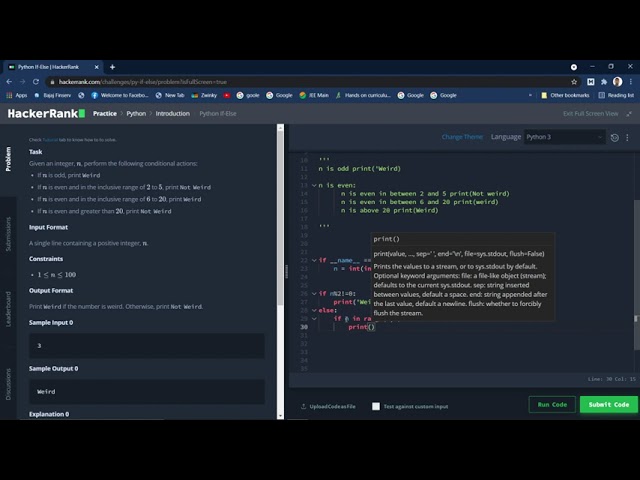The image size is (640, 480).
Task: Open the Language Python 3 dropdown
Action: point(564,137)
